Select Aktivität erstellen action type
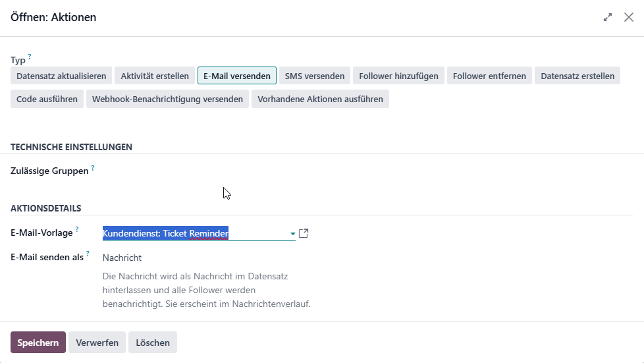Image resolution: width=644 pixels, height=363 pixels. pos(155,76)
